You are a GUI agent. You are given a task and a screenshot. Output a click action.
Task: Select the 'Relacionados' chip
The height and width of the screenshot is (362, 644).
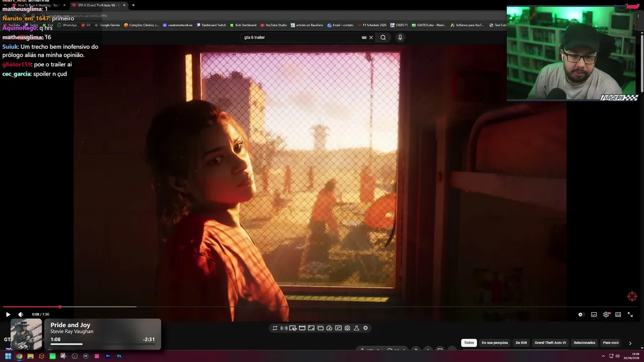pos(585,343)
